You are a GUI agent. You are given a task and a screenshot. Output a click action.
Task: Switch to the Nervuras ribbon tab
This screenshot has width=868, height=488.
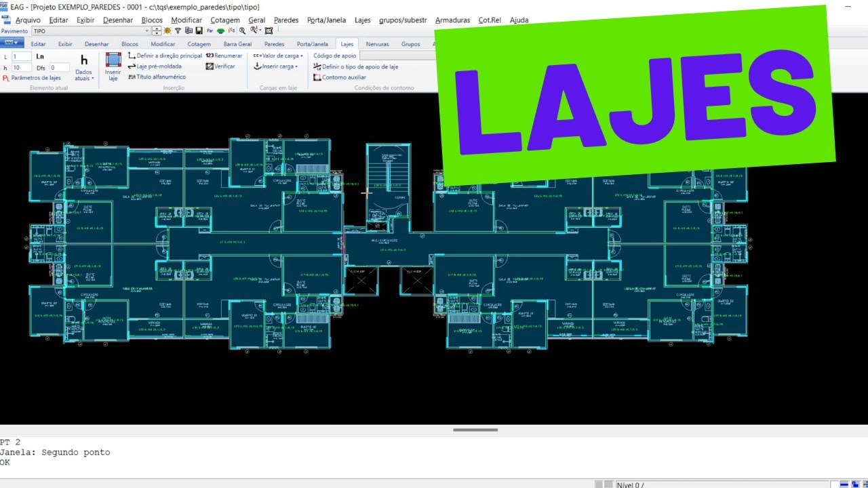pos(377,44)
